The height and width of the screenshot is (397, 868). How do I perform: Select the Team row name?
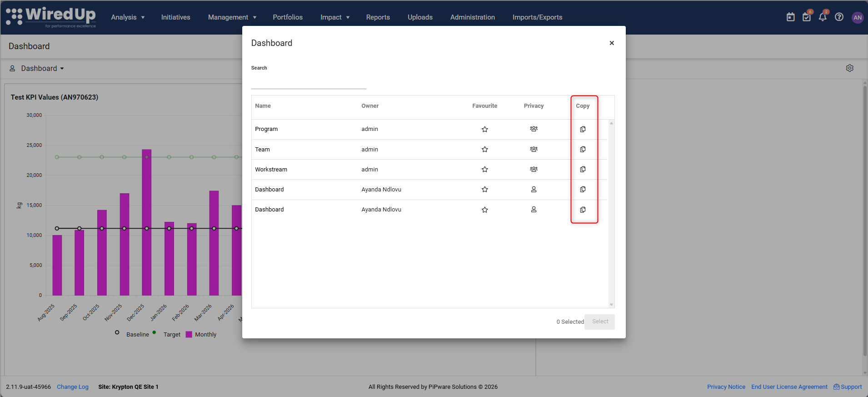262,149
